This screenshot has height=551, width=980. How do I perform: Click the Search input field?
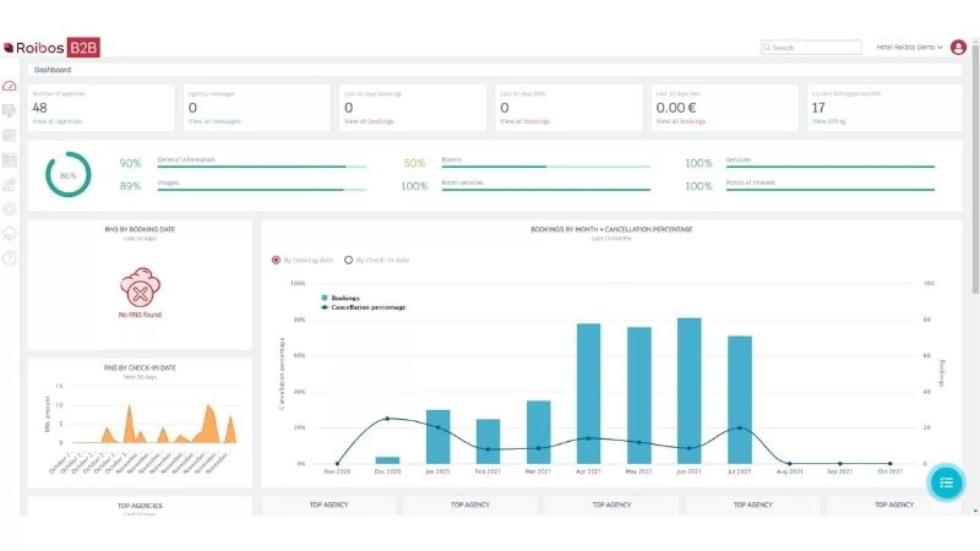pos(812,47)
